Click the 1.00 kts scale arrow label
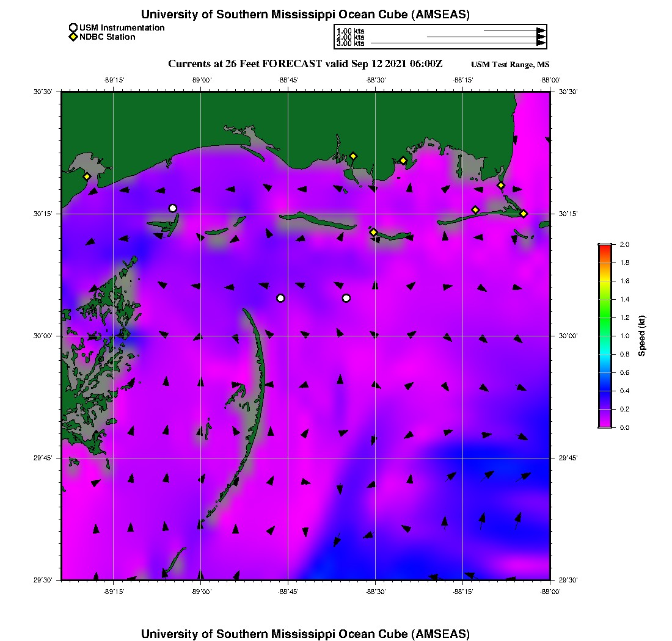The image size is (672, 641). pyautogui.click(x=350, y=31)
